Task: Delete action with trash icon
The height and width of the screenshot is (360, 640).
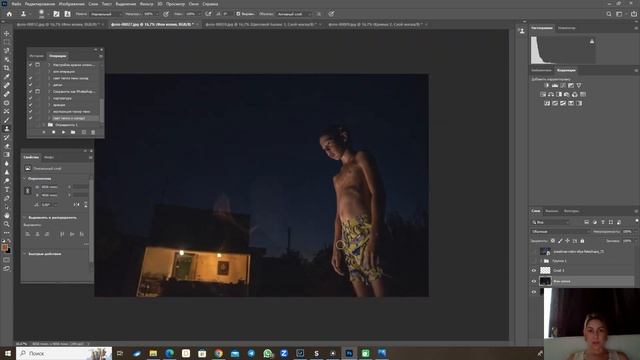Action: tap(93, 132)
